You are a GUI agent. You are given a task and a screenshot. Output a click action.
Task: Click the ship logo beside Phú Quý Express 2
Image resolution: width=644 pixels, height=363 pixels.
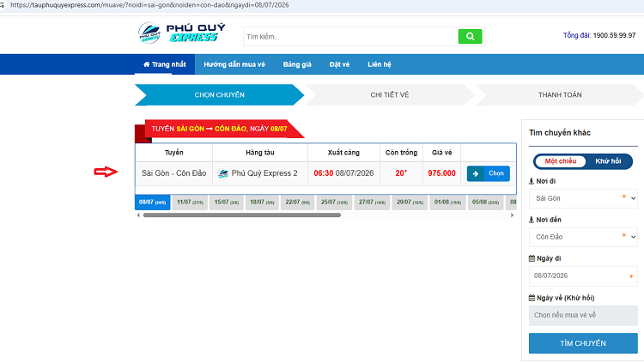223,173
